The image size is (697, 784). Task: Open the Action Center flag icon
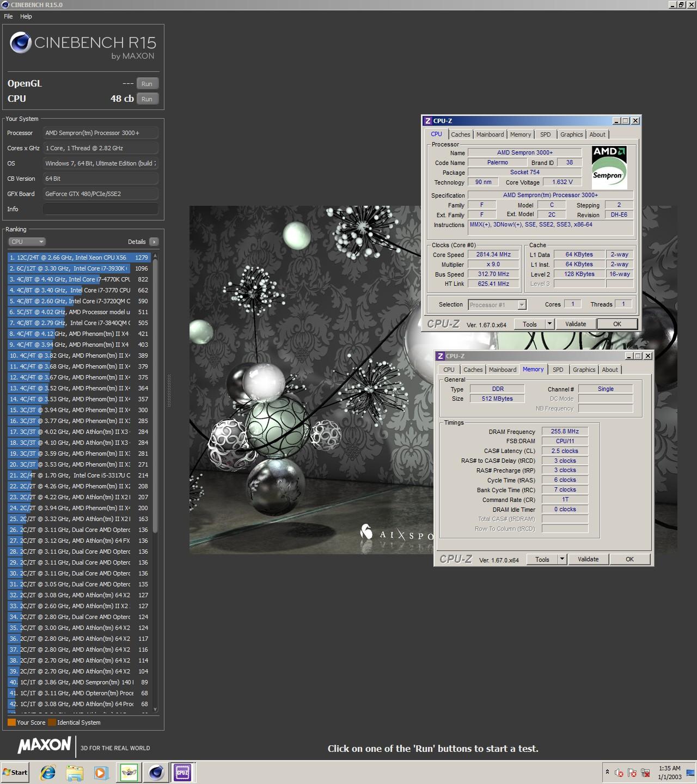point(632,773)
